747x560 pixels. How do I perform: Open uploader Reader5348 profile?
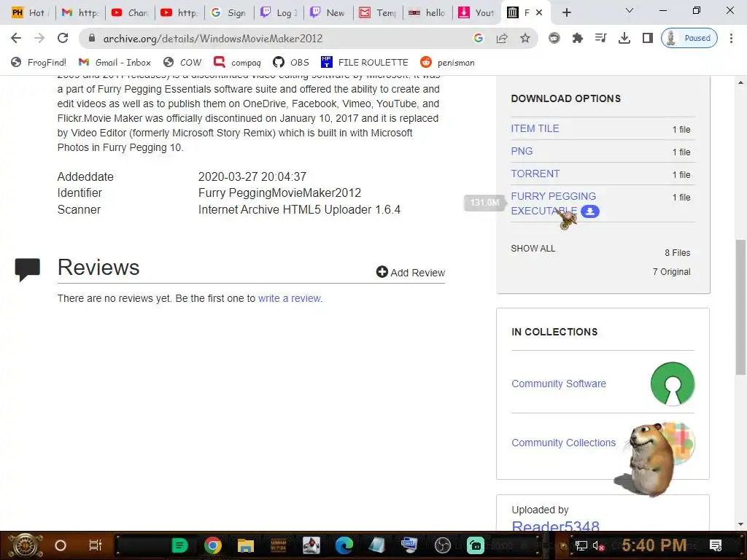coord(555,526)
